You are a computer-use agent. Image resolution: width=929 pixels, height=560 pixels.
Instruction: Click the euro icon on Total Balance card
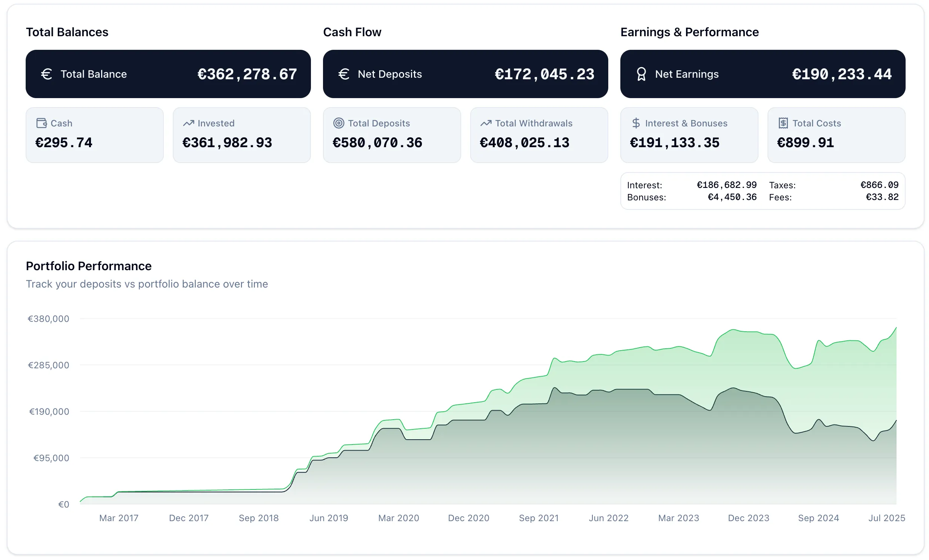tap(47, 74)
